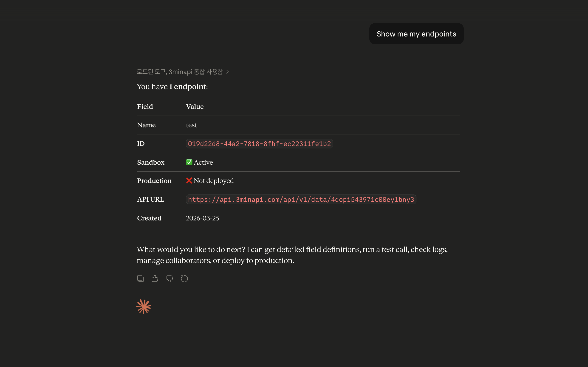Click the "test" endpoint name value
The height and width of the screenshot is (367, 588).
pos(192,125)
